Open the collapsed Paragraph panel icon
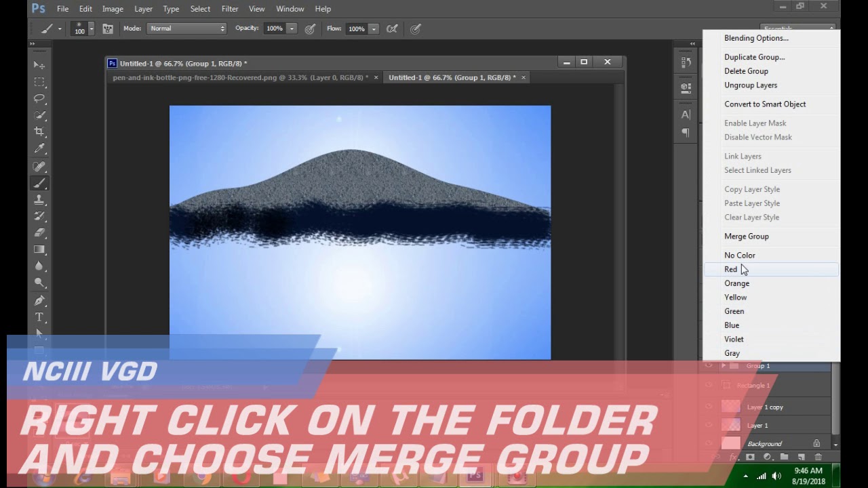 (686, 133)
